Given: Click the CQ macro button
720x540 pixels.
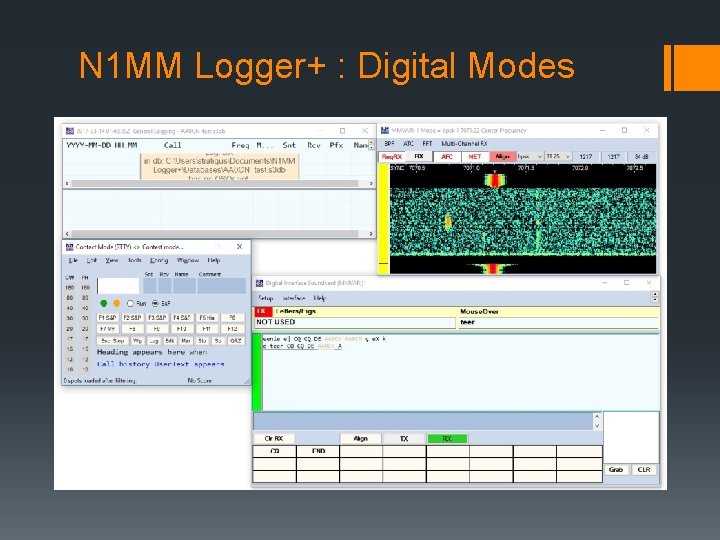Looking at the screenshot, I should pyautogui.click(x=275, y=451).
